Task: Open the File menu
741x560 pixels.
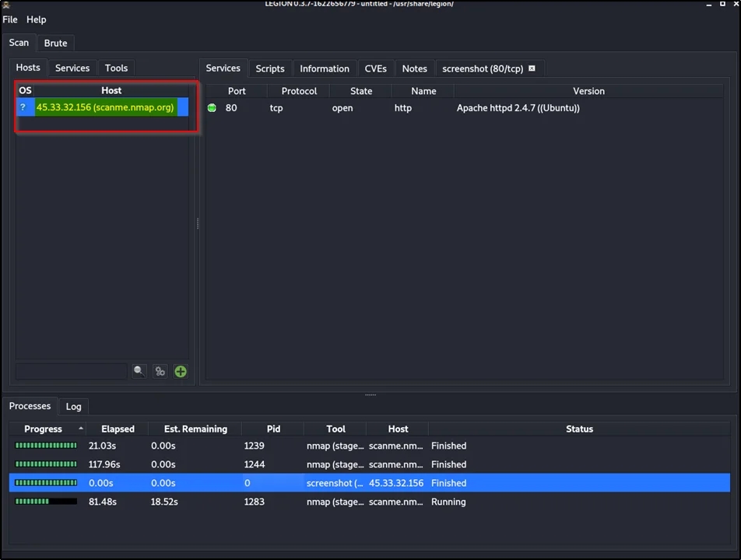Action: [10, 19]
